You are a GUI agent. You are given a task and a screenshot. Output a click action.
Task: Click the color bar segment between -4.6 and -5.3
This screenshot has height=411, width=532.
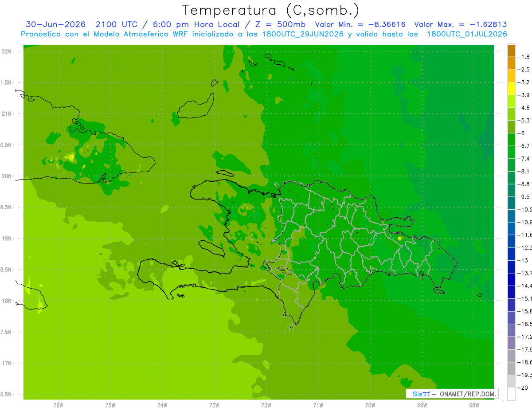511,114
